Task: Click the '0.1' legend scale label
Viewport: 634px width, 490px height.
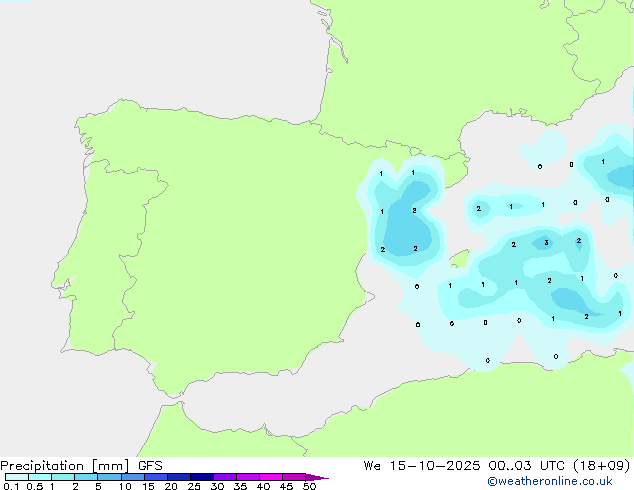Action: click(11, 486)
